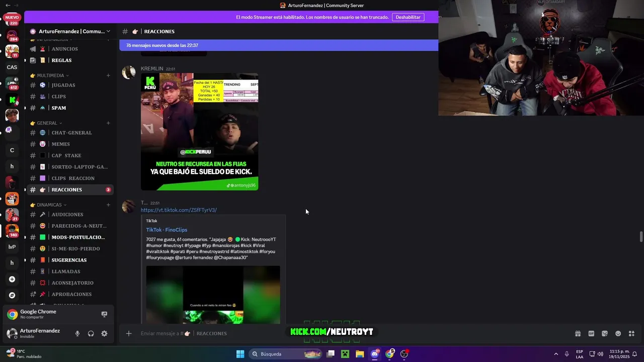This screenshot has height=362, width=644.
Task: Open the discover servers compass icon
Action: click(x=12, y=295)
